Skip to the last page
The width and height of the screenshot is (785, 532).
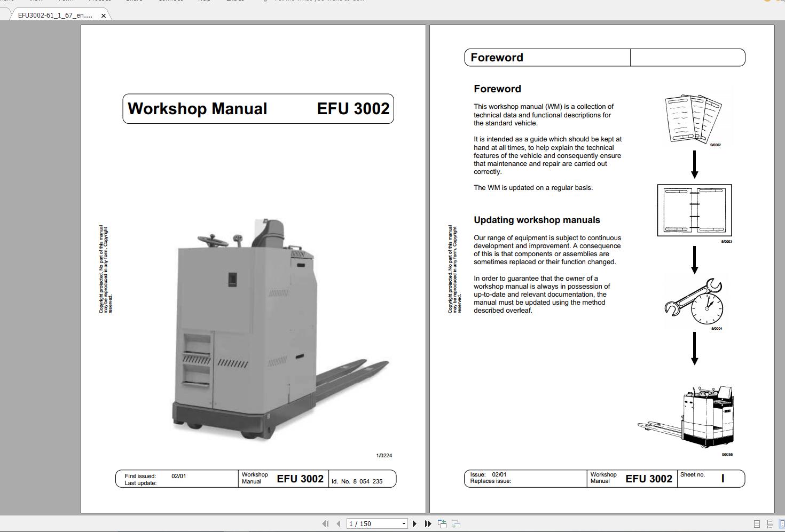(x=428, y=523)
